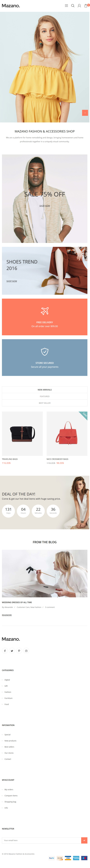Click Shop Now on Shoes Trend banner
This screenshot has width=90, height=868.
coord(12,281)
